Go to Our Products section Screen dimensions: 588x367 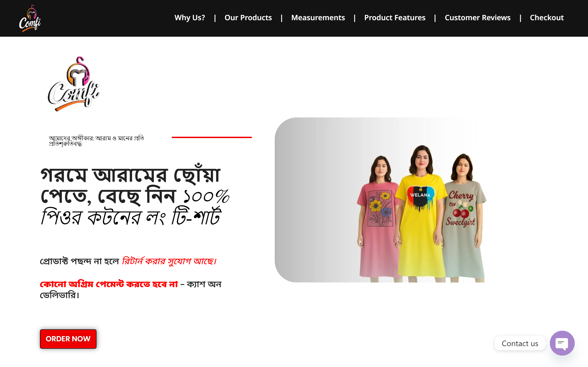point(248,18)
